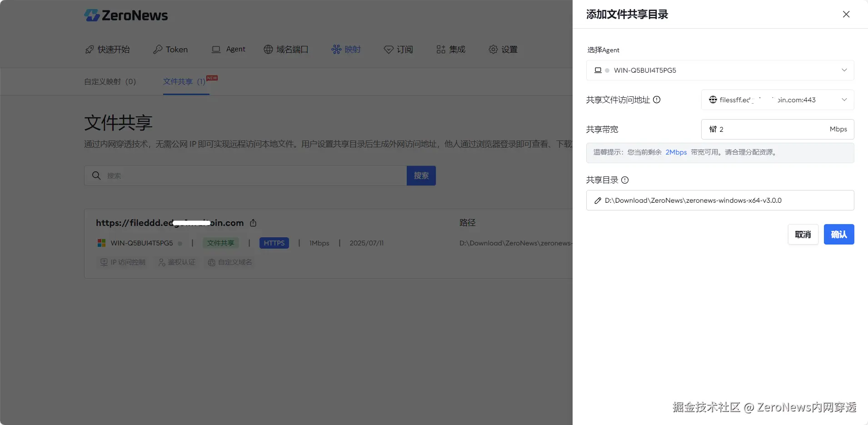
Task: Click the pencil icon in 共享目录 field
Action: 598,200
